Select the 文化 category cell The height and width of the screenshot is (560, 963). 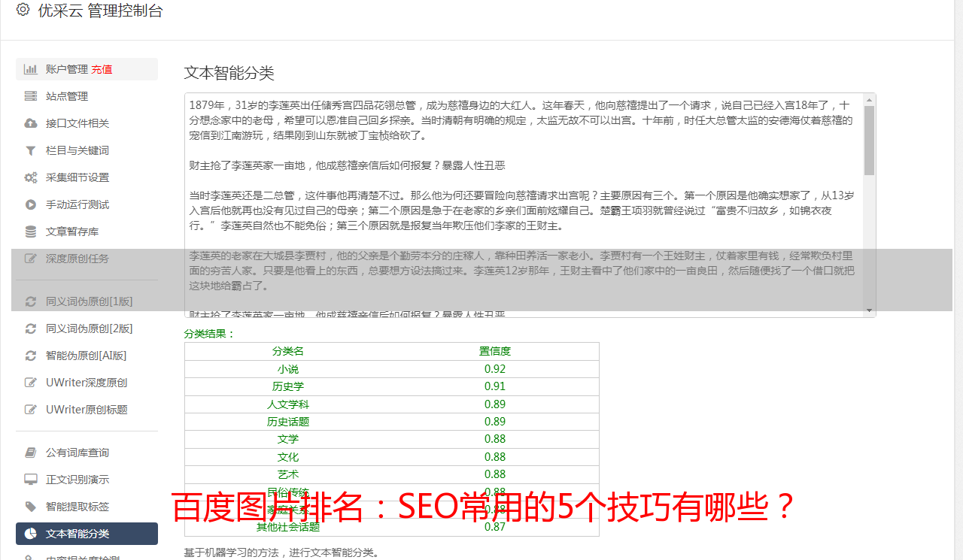click(x=288, y=457)
